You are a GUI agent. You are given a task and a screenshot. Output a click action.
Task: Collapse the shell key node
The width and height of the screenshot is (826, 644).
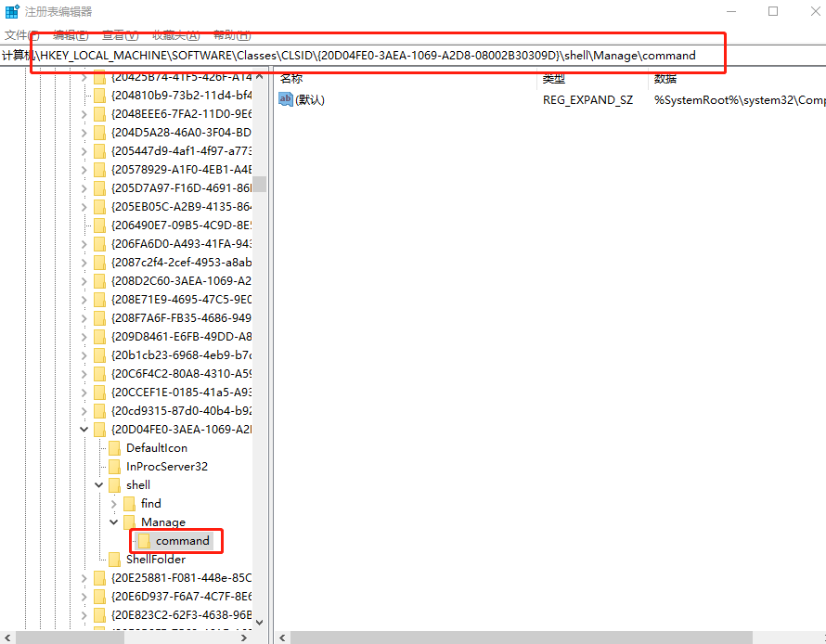[99, 485]
